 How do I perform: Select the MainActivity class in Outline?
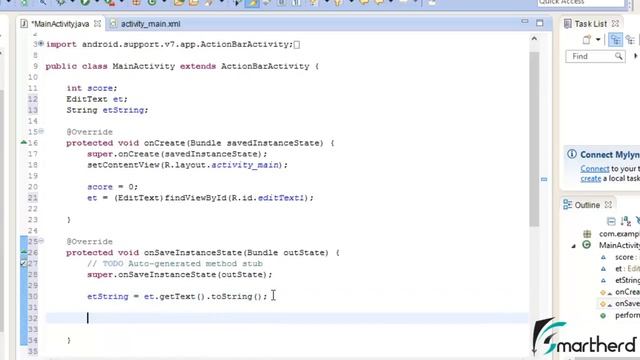(x=619, y=245)
